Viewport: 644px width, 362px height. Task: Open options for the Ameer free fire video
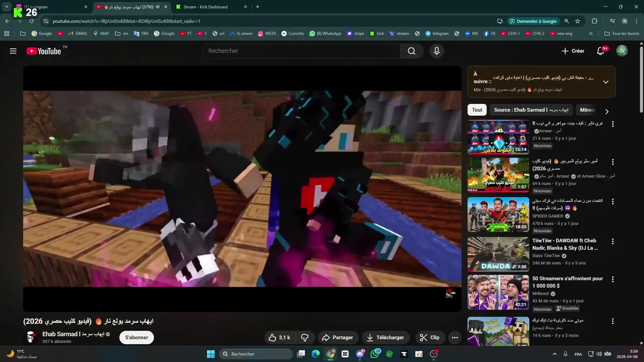coord(613,124)
